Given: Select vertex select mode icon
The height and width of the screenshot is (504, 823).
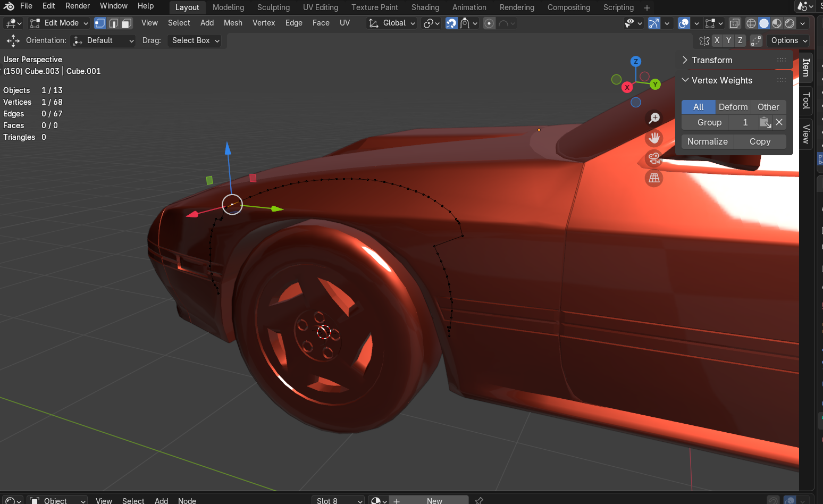Looking at the screenshot, I should (x=100, y=23).
